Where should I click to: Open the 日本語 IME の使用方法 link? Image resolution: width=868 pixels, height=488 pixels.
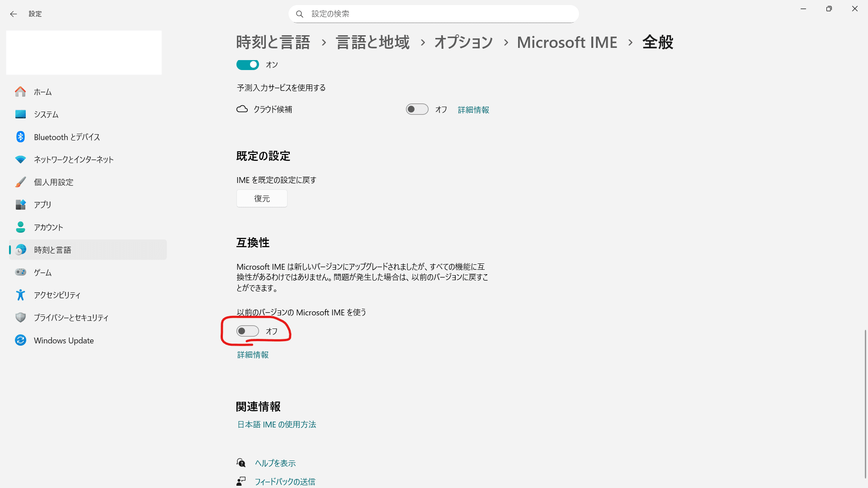[x=276, y=424]
